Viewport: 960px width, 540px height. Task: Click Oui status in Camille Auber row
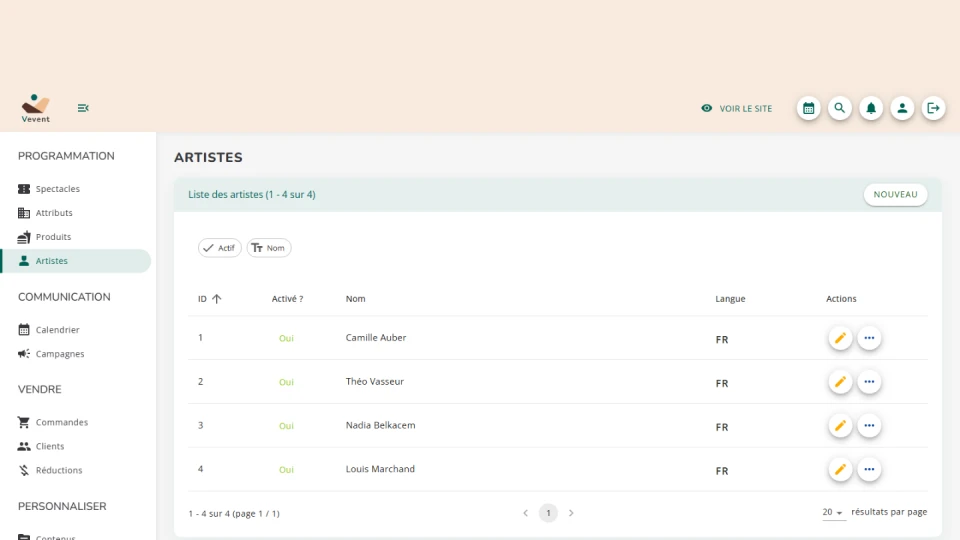click(x=287, y=338)
